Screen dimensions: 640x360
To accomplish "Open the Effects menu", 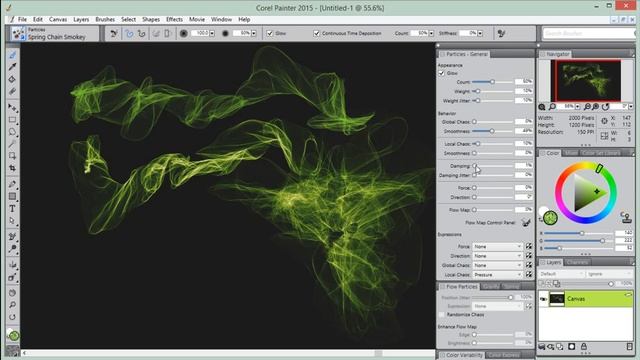I will click(174, 19).
